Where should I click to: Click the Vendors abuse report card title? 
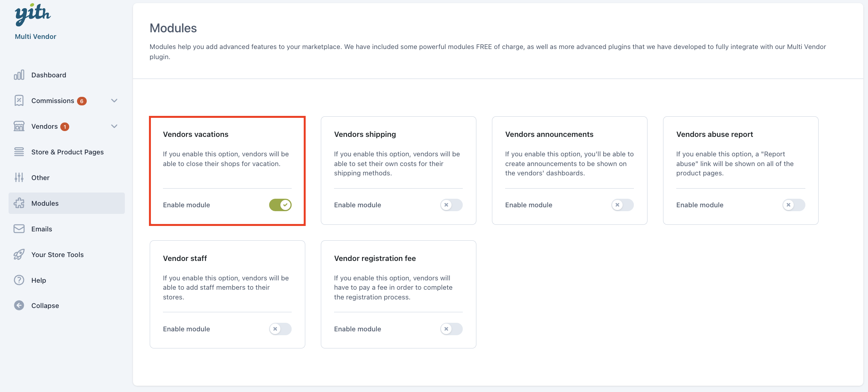click(x=714, y=134)
